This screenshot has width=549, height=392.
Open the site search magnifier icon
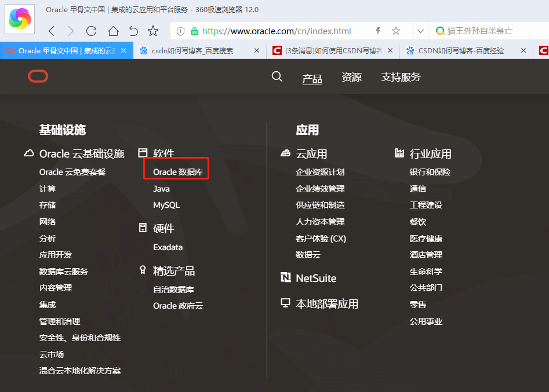click(277, 76)
